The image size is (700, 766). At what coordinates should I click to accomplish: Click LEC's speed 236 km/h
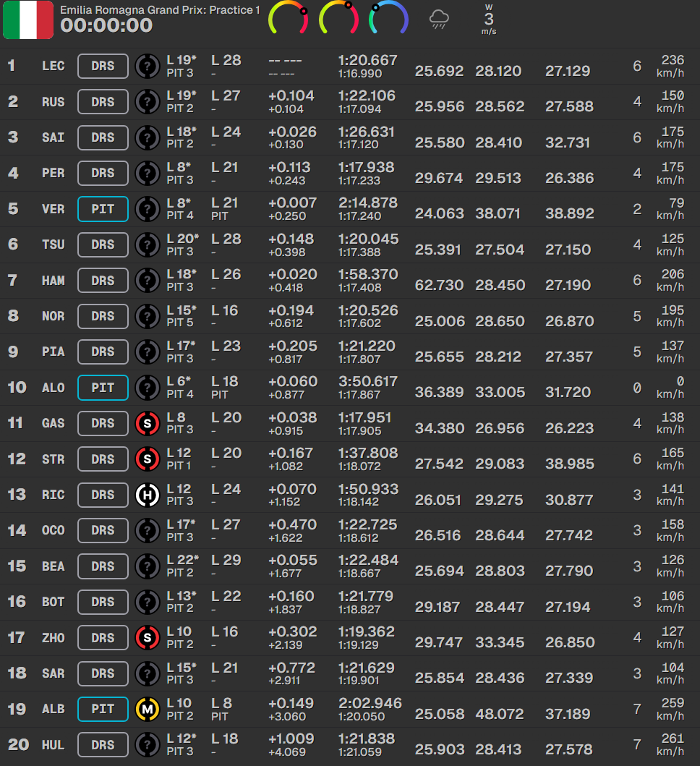670,66
